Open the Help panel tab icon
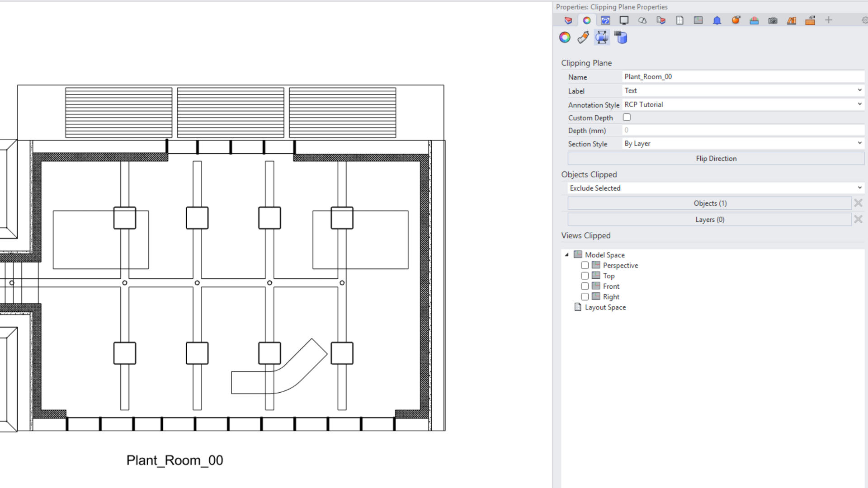This screenshot has width=868, height=488. 605,20
